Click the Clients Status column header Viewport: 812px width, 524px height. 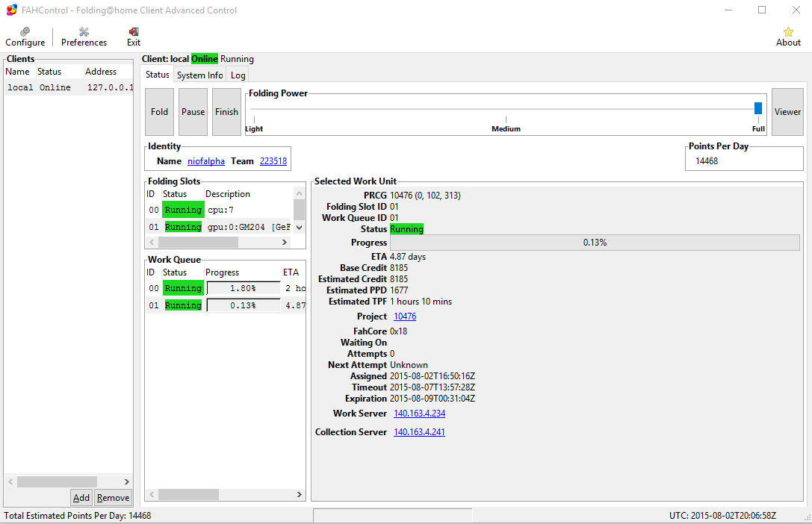point(59,72)
